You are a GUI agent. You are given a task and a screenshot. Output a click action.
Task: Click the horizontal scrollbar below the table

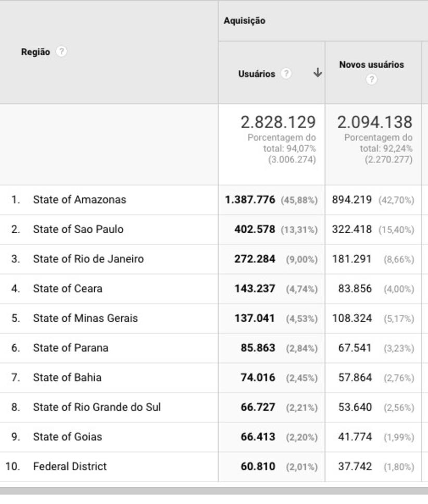click(x=213, y=491)
